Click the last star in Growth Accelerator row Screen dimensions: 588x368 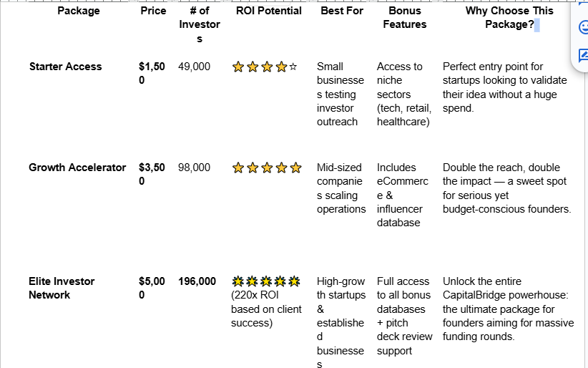pos(296,168)
